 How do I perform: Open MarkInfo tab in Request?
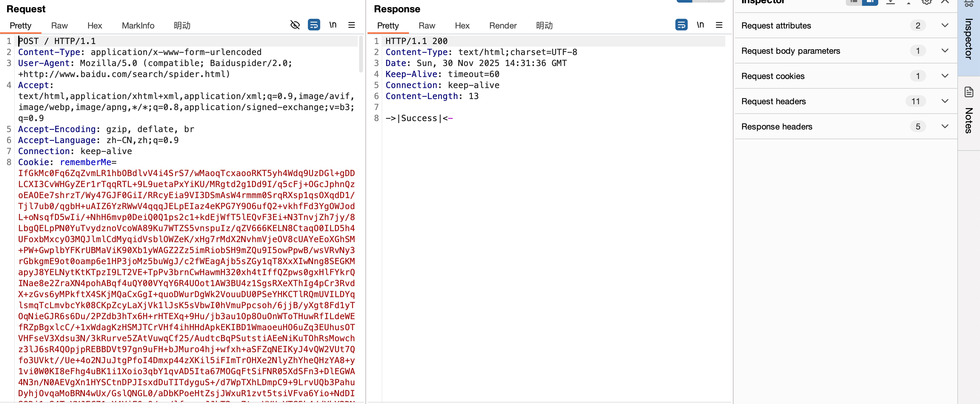pyautogui.click(x=138, y=26)
